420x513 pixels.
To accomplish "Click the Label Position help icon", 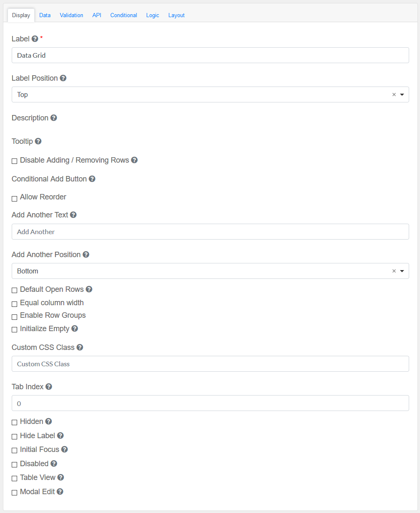I will pos(63,78).
